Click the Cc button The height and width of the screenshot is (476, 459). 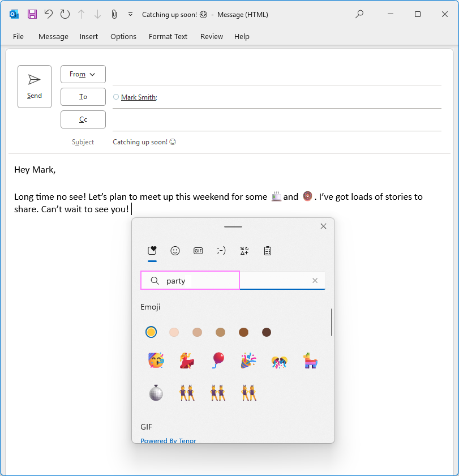83,119
